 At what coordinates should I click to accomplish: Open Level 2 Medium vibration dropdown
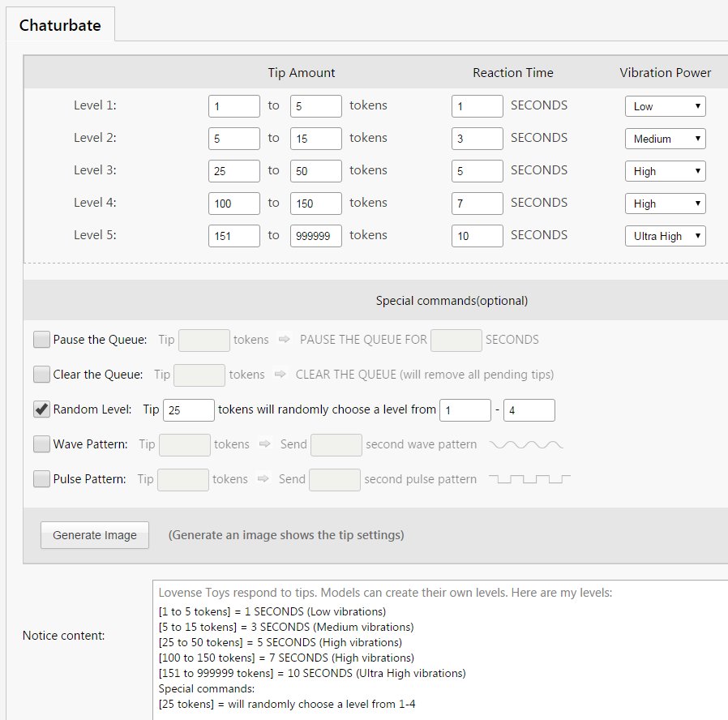666,139
